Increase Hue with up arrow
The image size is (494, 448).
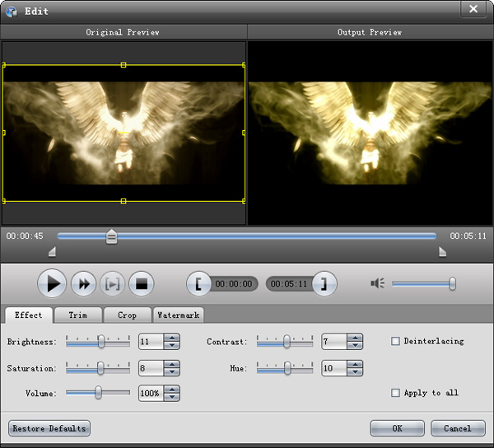pyautogui.click(x=355, y=365)
